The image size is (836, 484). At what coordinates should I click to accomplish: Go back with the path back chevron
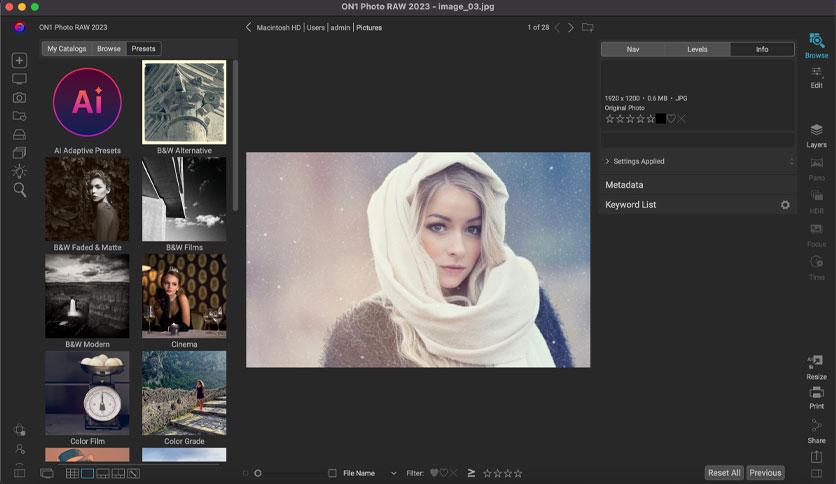click(248, 27)
